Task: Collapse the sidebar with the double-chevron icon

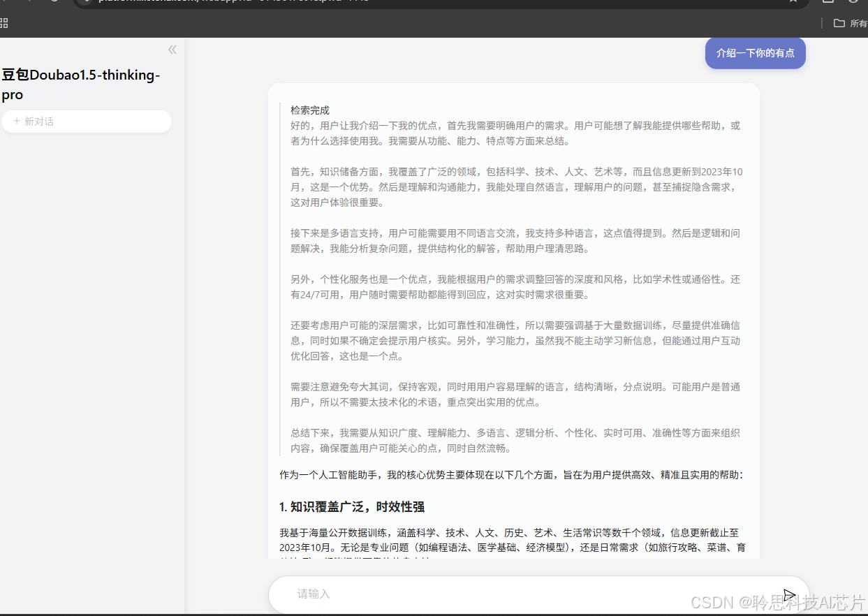Action: [x=172, y=50]
